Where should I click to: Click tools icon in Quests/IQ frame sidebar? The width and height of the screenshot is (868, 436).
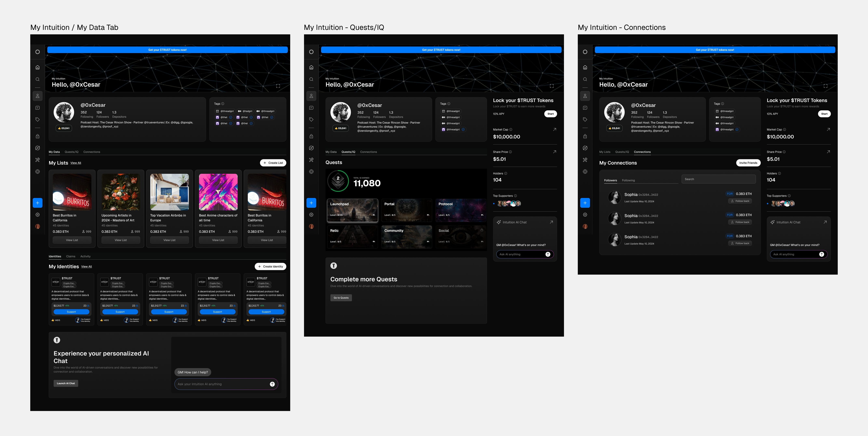(311, 160)
